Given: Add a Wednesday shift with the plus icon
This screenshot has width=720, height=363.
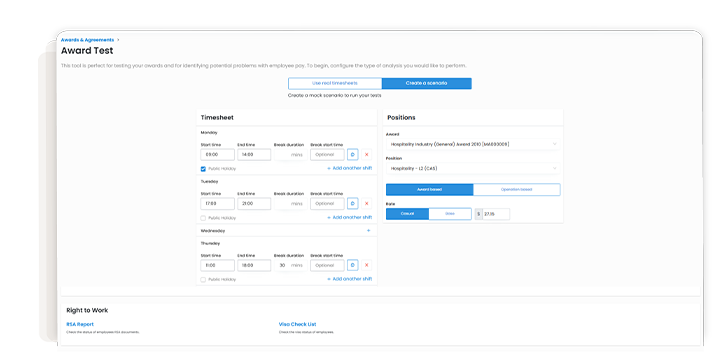Looking at the screenshot, I should (368, 231).
